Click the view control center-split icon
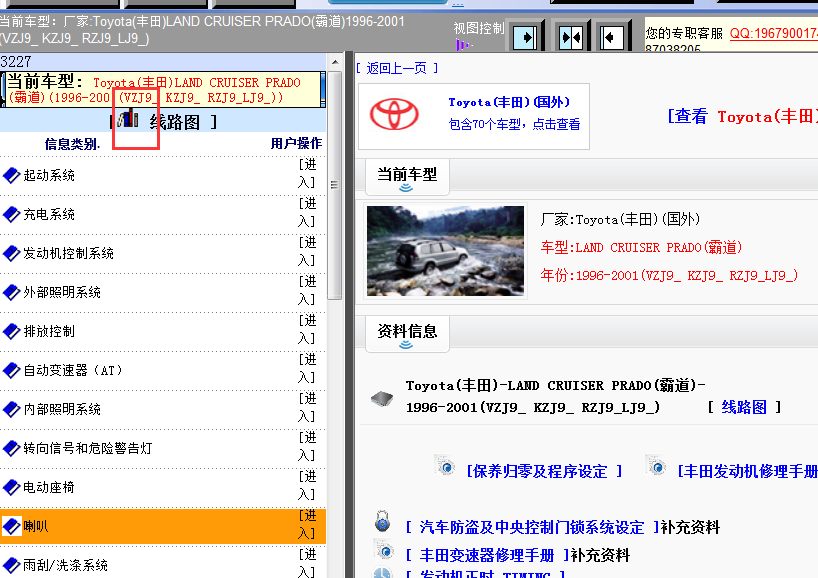 [x=571, y=37]
